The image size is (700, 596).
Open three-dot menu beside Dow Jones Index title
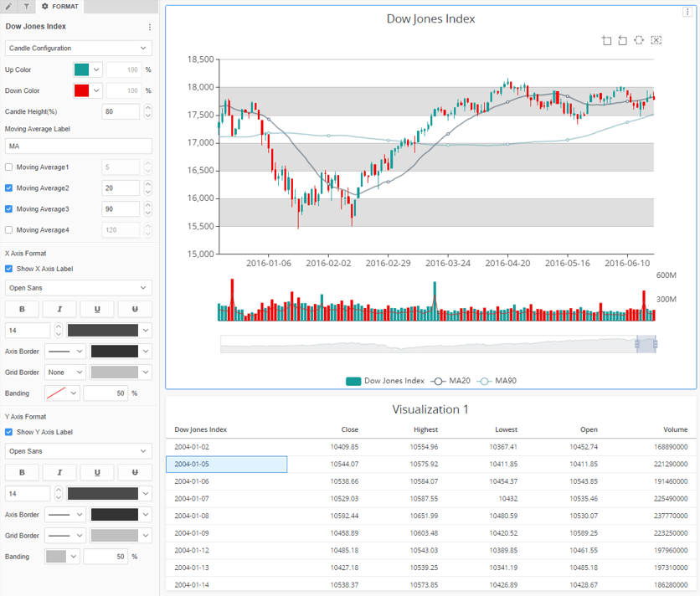click(x=150, y=27)
